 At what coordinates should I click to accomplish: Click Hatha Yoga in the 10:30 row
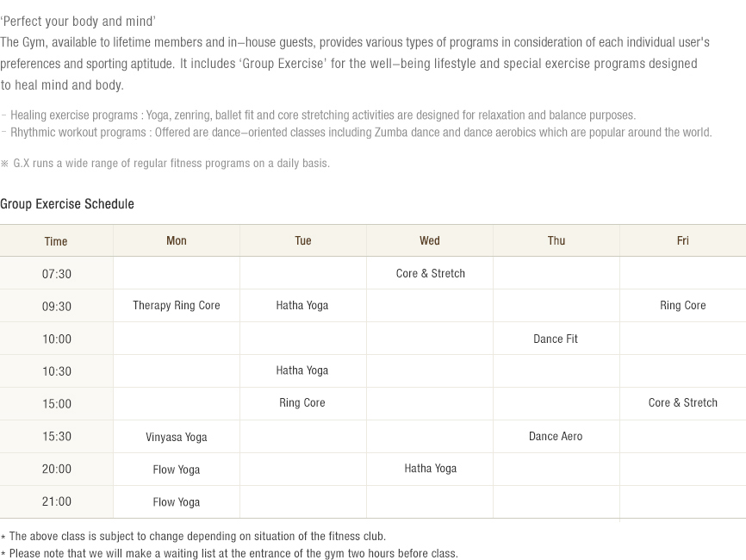pyautogui.click(x=302, y=371)
